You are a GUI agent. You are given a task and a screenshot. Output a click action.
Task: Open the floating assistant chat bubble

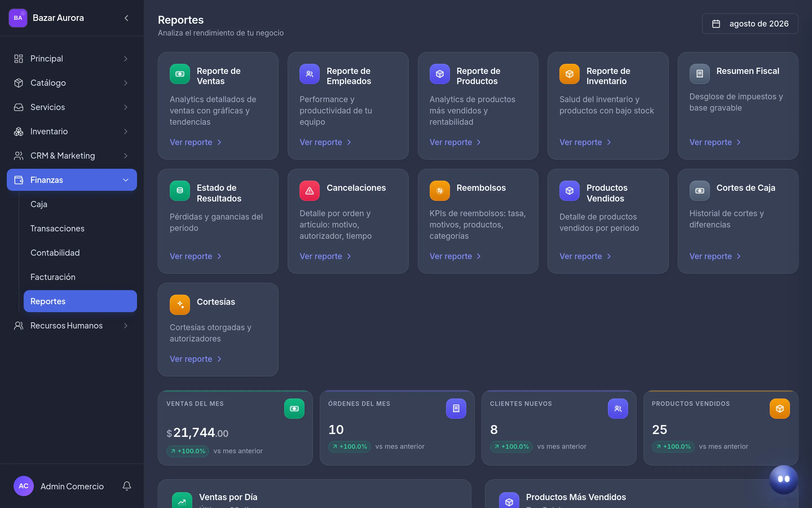click(784, 479)
